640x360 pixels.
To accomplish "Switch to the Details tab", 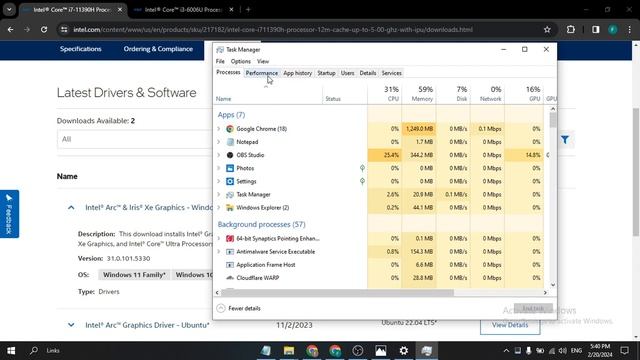I will pos(368,73).
